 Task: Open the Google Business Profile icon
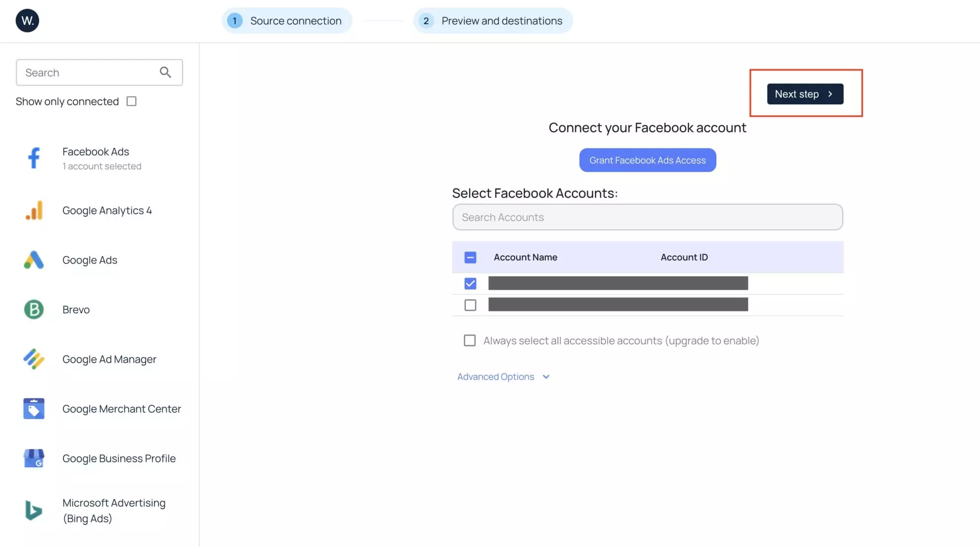pos(34,458)
